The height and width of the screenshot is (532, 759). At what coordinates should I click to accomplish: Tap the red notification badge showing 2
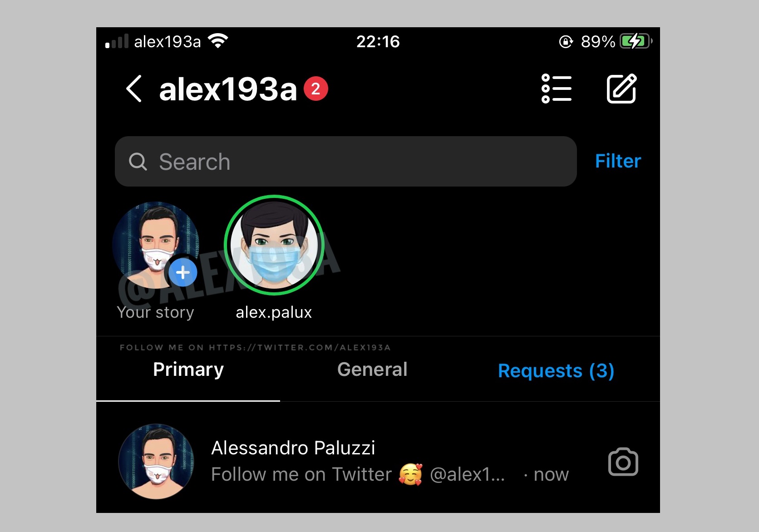[x=315, y=89]
